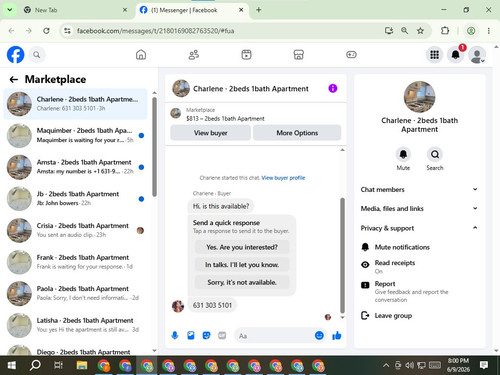Click browser zoom magnifier icon
Screen dimensions: 500x375
[404, 31]
